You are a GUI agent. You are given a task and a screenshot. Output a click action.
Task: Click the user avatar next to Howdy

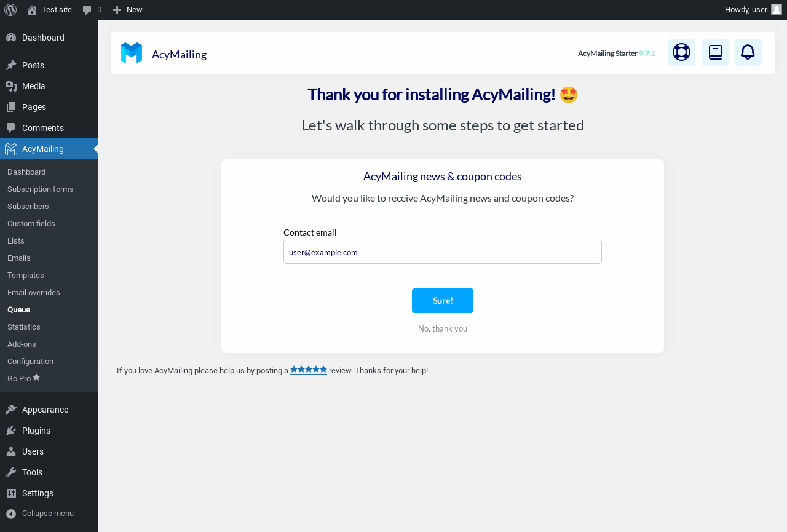tap(777, 9)
